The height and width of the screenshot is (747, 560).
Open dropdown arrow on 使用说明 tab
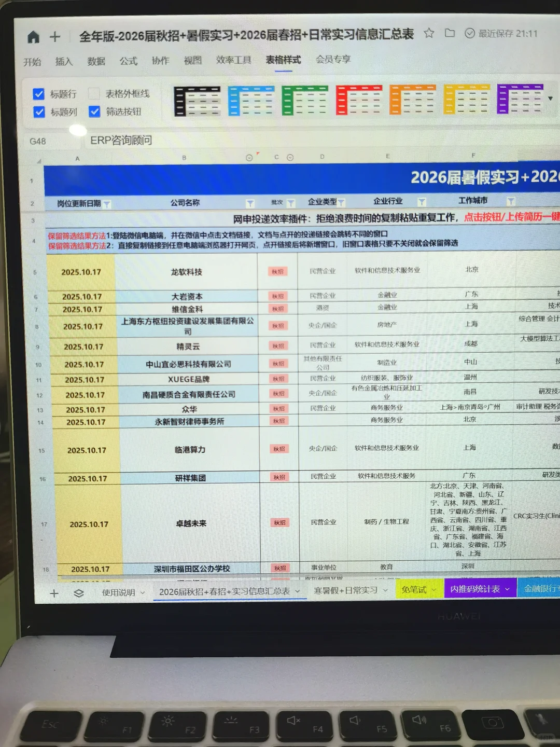point(143,592)
